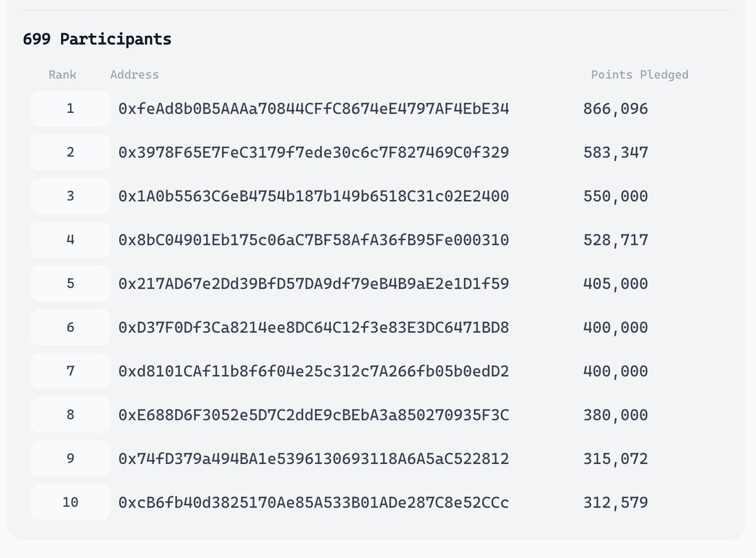Click the rank 5 badge
This screenshot has width=756, height=558.
[x=71, y=283]
